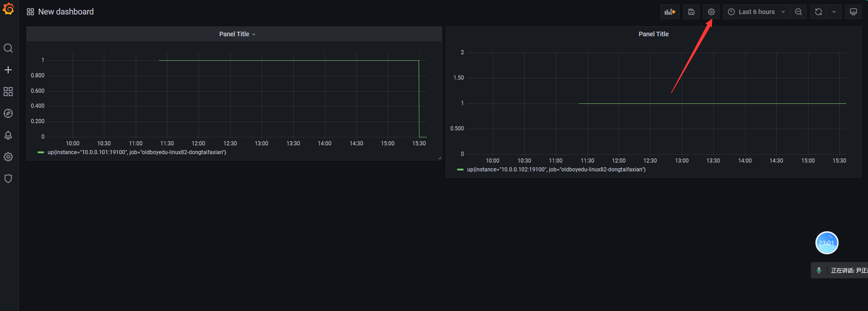Open the Configuration gear in sidebar
Image resolution: width=868 pixels, height=311 pixels.
[8, 157]
